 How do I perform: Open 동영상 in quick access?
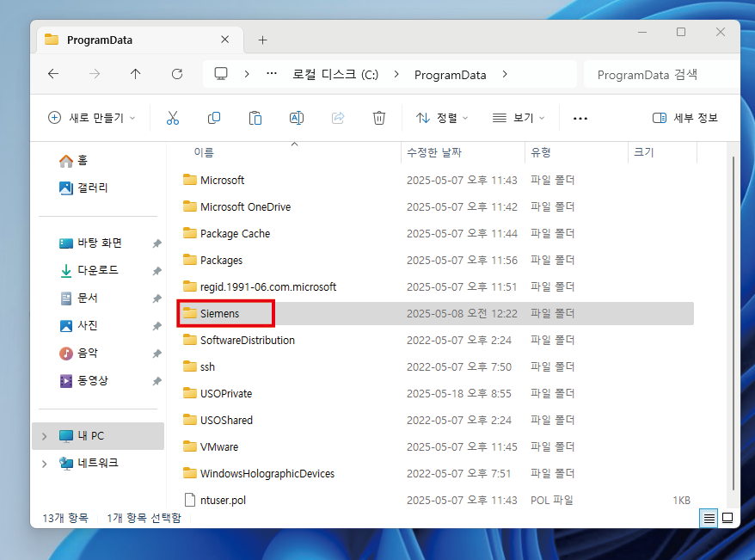pyautogui.click(x=83, y=380)
